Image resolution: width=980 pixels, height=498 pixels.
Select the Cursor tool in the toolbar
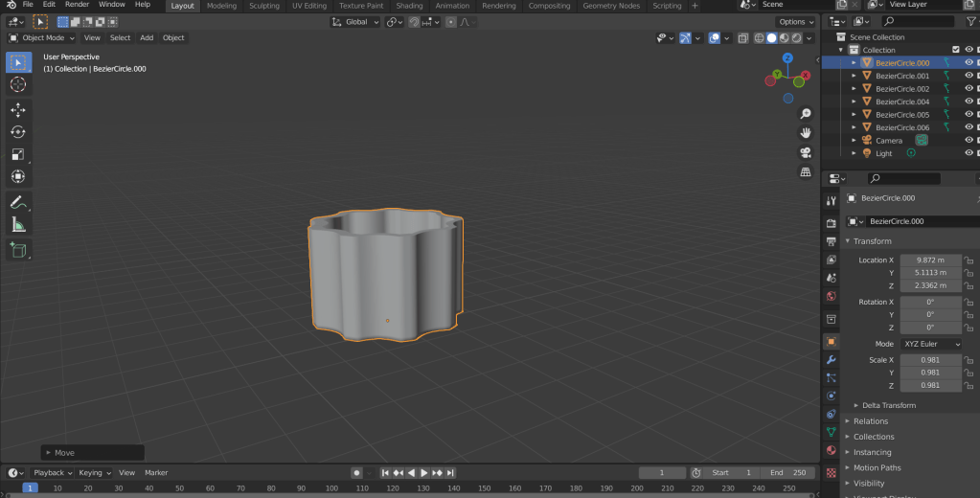point(18,84)
